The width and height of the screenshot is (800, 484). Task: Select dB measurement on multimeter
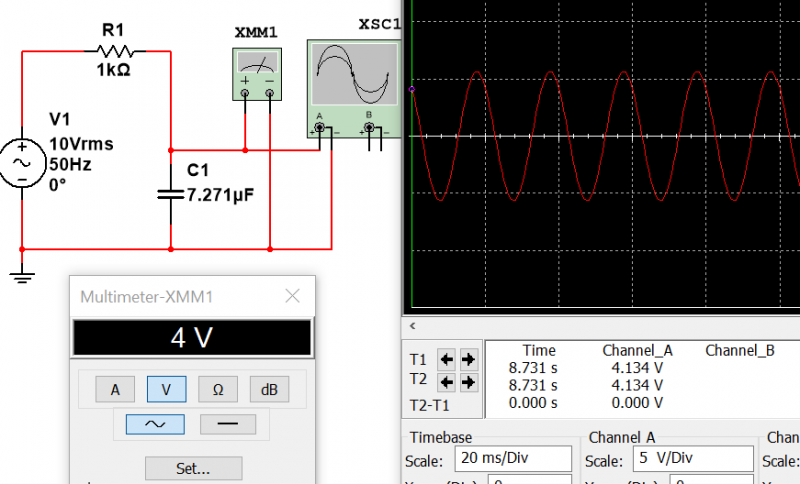[269, 390]
